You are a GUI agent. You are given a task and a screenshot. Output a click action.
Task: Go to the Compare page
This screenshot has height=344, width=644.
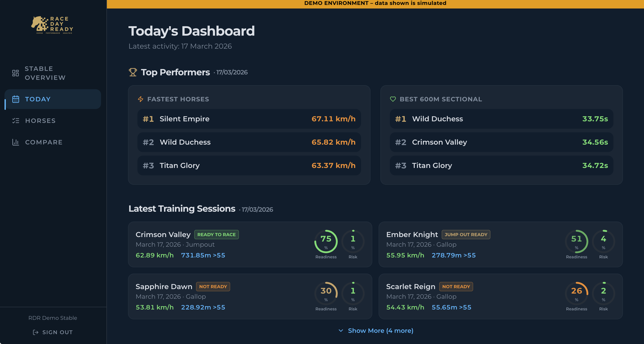[44, 142]
